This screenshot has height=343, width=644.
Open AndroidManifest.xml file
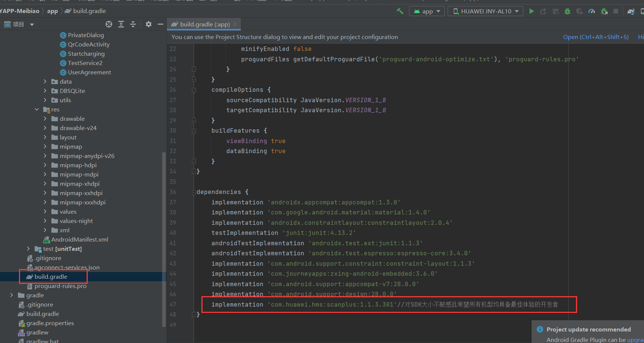point(80,239)
